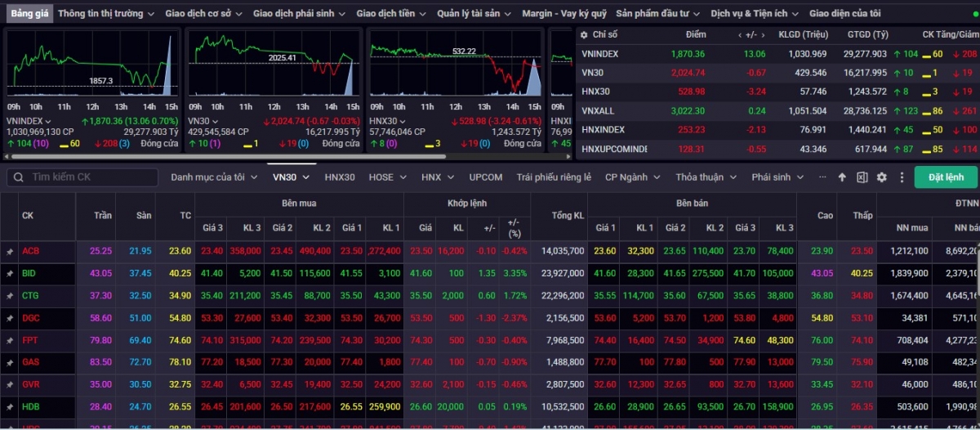Open CP Ngành sector dropdown

pyautogui.click(x=632, y=177)
